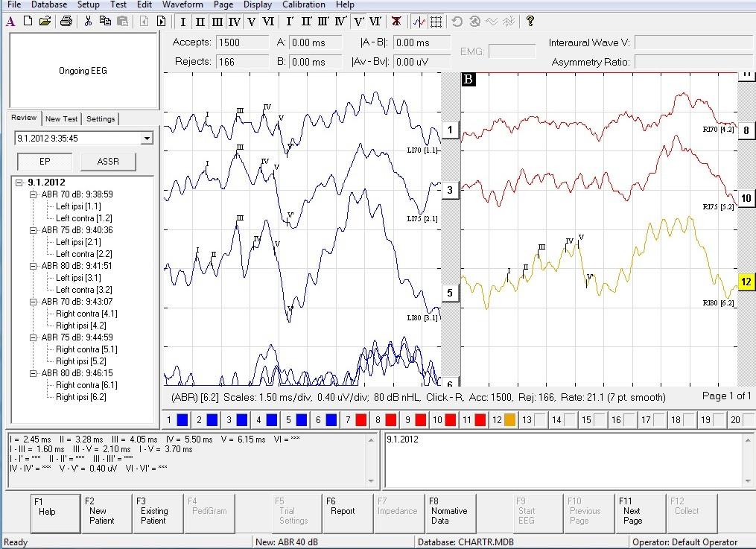The width and height of the screenshot is (756, 549).
Task: Create a new document with toolbar icon
Action: [28, 21]
